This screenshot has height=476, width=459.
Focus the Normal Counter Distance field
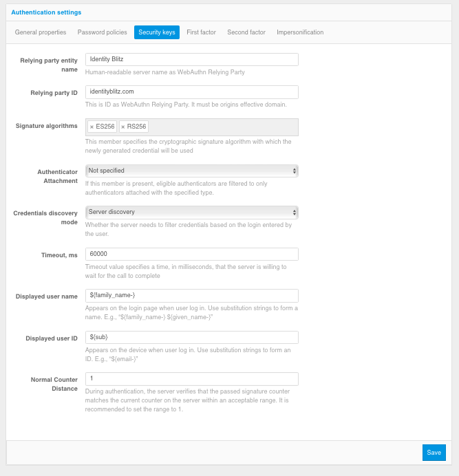[192, 379]
